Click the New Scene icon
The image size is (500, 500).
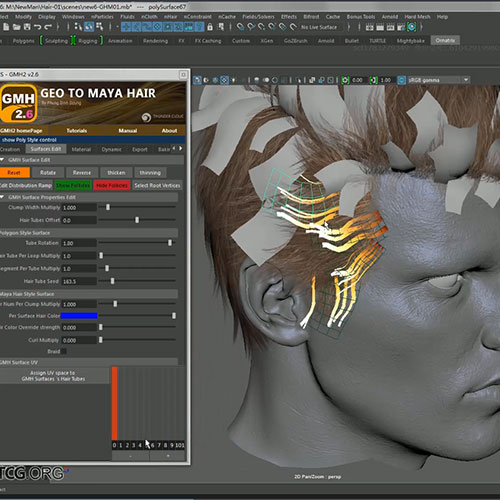click(6, 27)
